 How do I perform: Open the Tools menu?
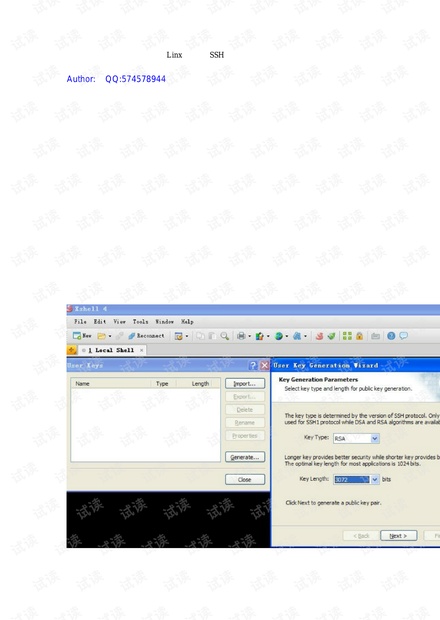pos(140,321)
